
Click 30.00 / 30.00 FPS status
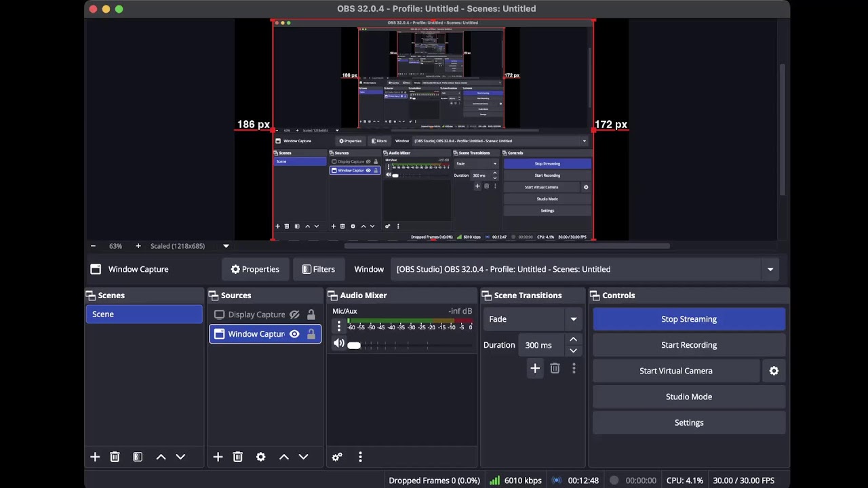743,481
